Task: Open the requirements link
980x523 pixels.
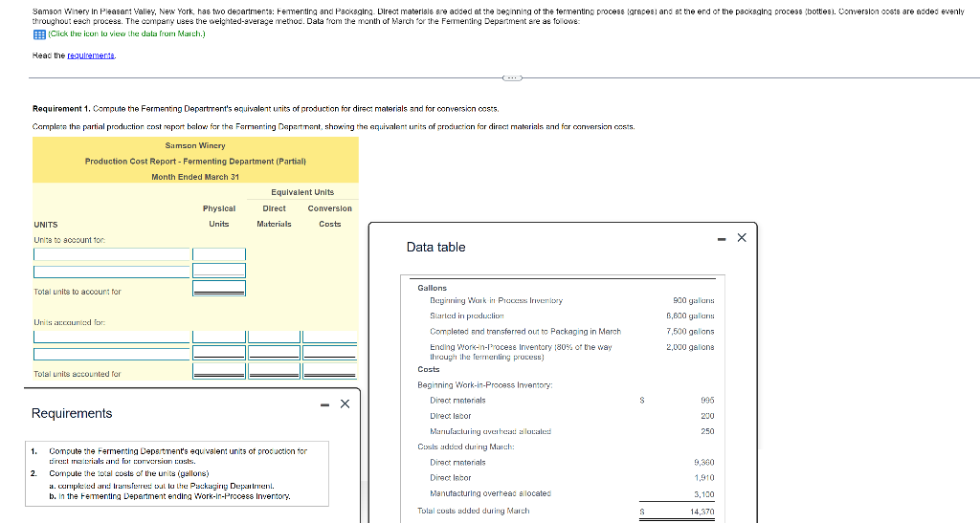Action: 91,55
